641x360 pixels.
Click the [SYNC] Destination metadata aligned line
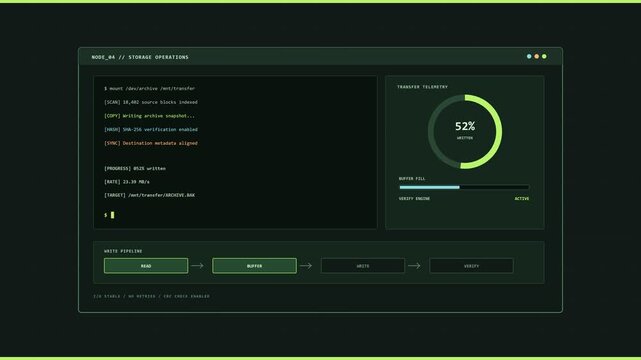tap(151, 143)
